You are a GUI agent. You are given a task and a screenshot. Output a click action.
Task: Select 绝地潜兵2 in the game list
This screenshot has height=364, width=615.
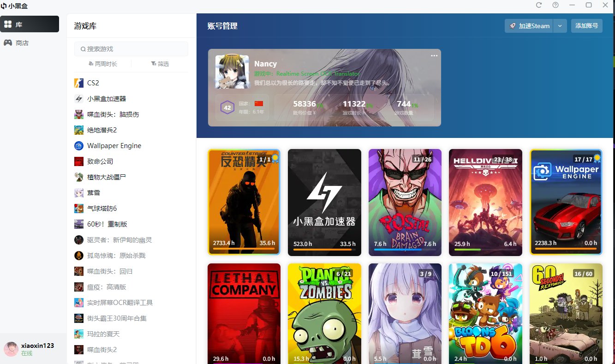pos(131,130)
